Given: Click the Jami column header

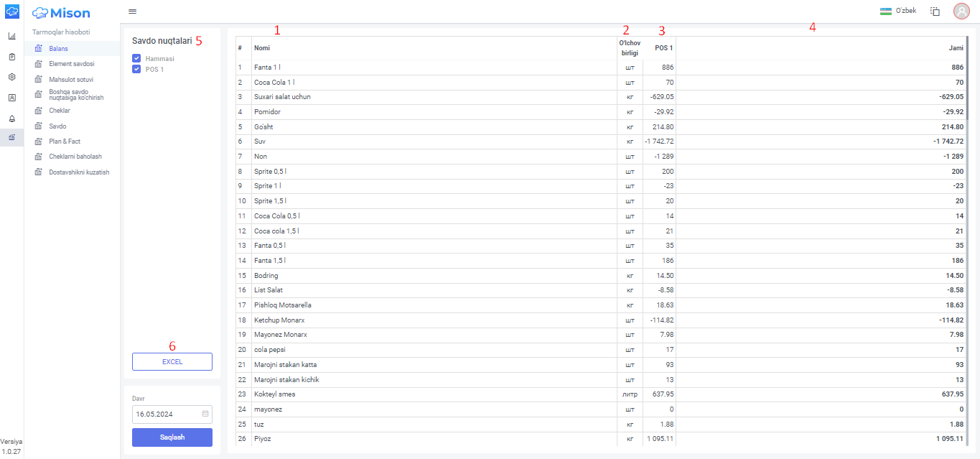Looking at the screenshot, I should tap(956, 48).
